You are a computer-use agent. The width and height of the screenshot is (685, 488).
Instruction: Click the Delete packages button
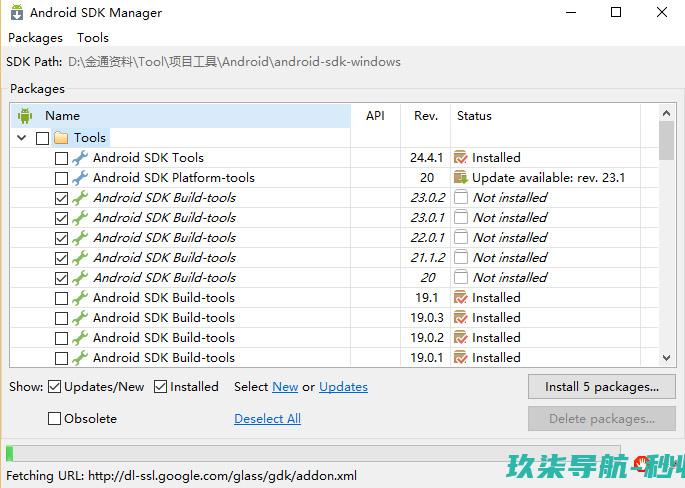[x=602, y=419]
